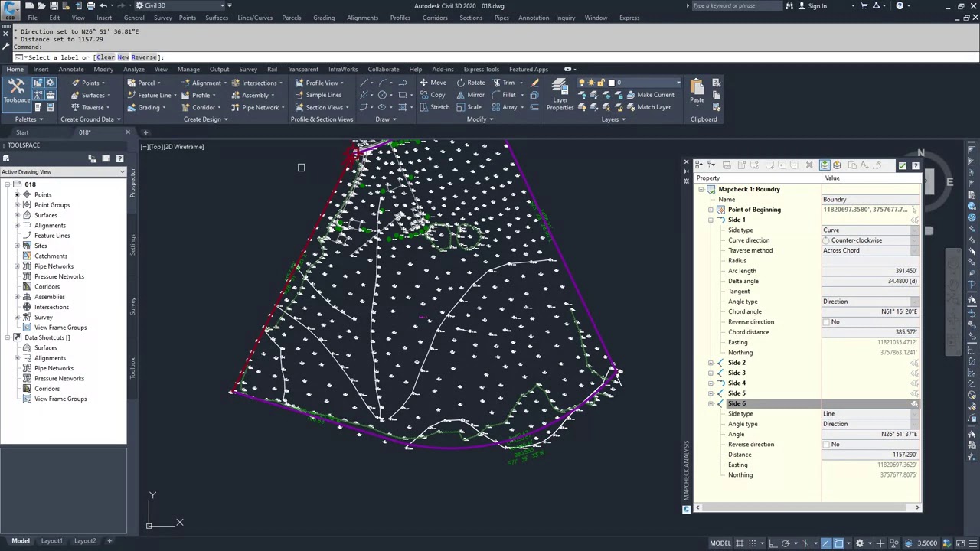Image resolution: width=980 pixels, height=551 pixels.
Task: Select Catchments in Toolspace tree
Action: point(51,256)
